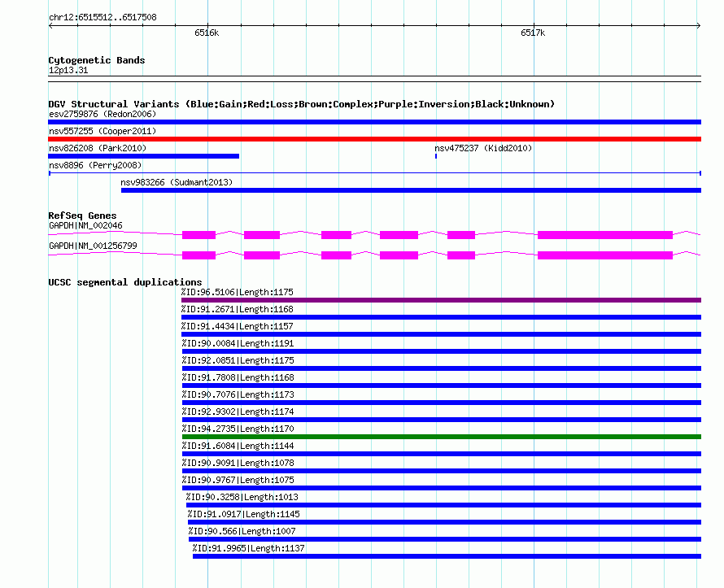Image resolution: width=724 pixels, height=588 pixels.
Task: Click the chr12:6515512..6517508 coordinate label
Action: [x=103, y=17]
